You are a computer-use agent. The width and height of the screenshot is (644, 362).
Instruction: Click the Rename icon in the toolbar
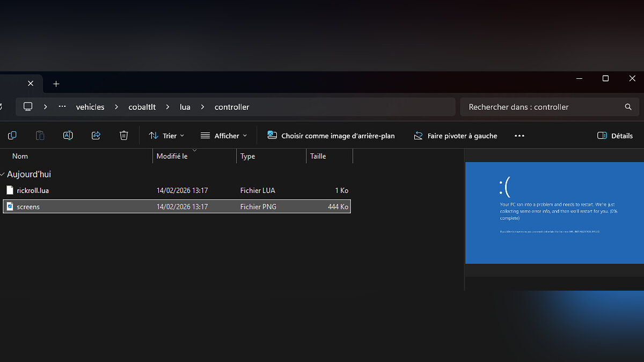[x=68, y=136]
